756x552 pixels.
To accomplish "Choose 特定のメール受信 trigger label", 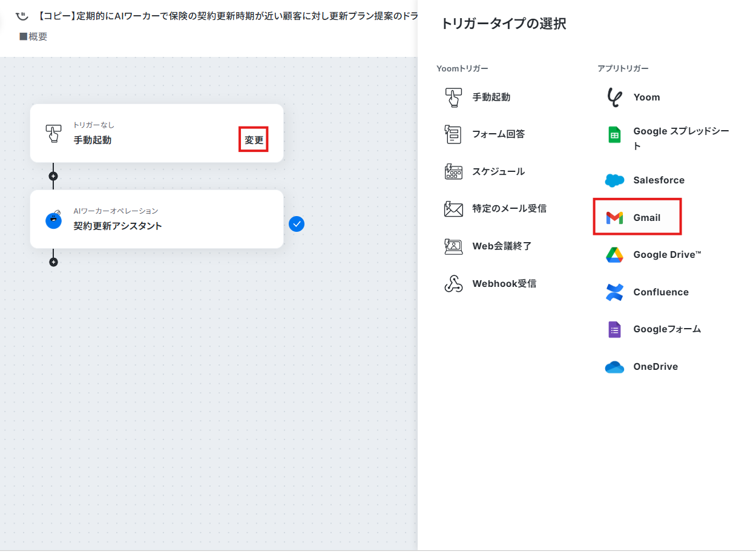I will coord(509,209).
